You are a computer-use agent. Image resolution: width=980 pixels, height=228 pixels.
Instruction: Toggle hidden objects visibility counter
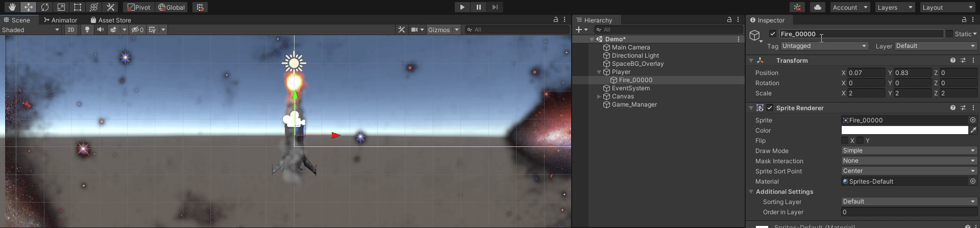tap(138, 30)
